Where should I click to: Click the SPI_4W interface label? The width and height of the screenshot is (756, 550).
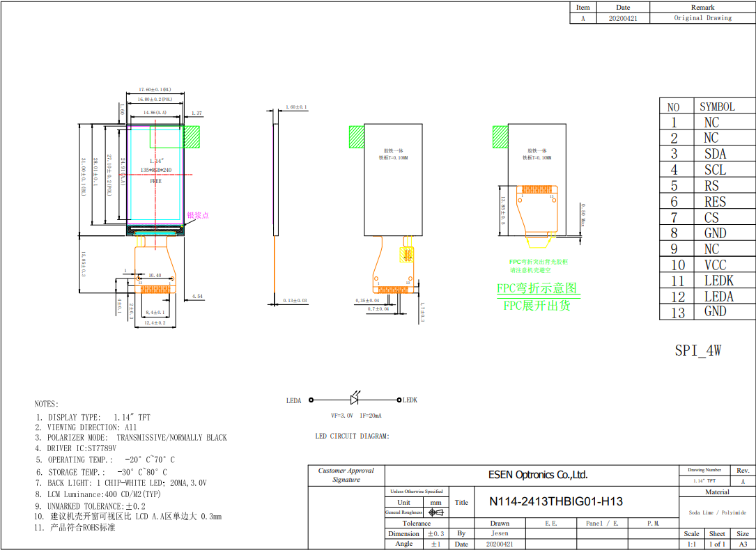697,350
